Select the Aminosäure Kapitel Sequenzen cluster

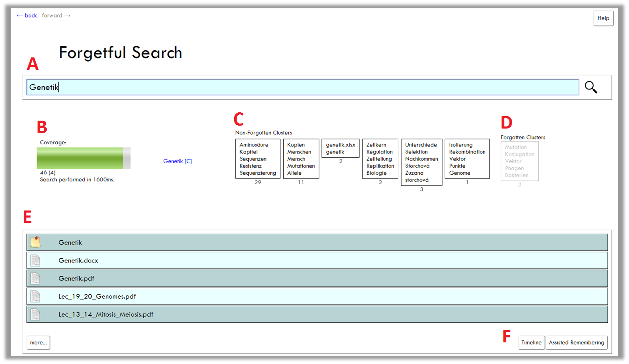pyautogui.click(x=257, y=159)
